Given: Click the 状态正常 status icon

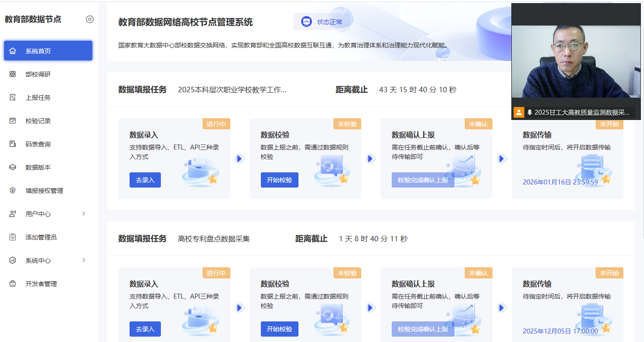Looking at the screenshot, I should [x=307, y=21].
